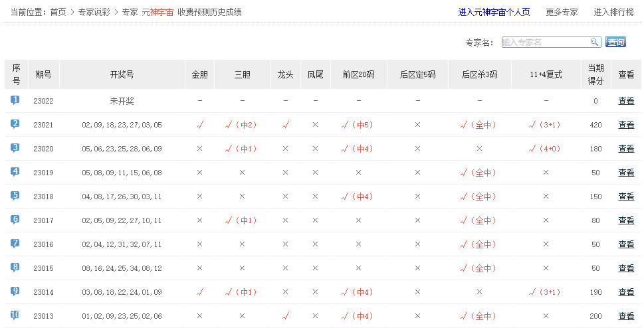Click rank badge number 5
The width and height of the screenshot is (644, 328).
pos(15,196)
